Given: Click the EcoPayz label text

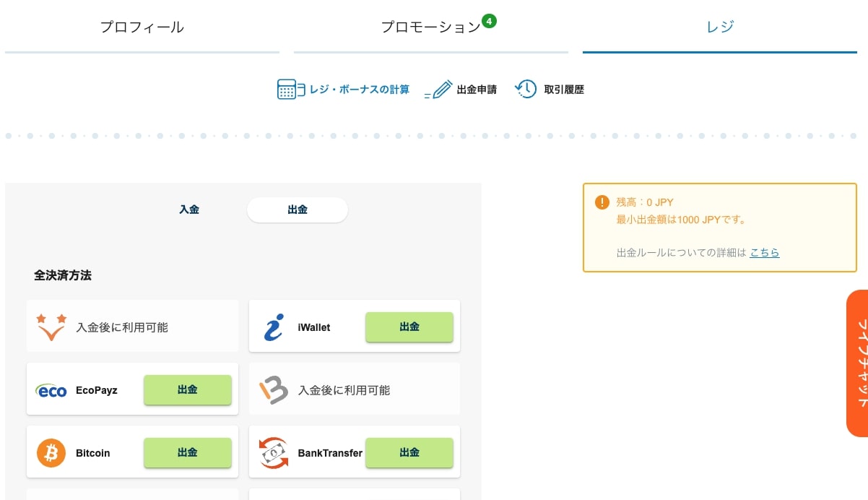Looking at the screenshot, I should click(97, 390).
